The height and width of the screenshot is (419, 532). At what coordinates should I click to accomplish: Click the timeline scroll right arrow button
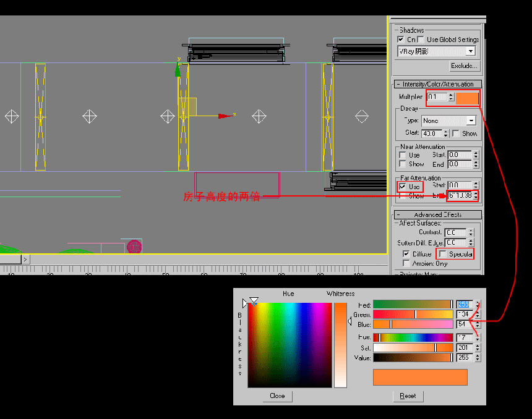25,260
